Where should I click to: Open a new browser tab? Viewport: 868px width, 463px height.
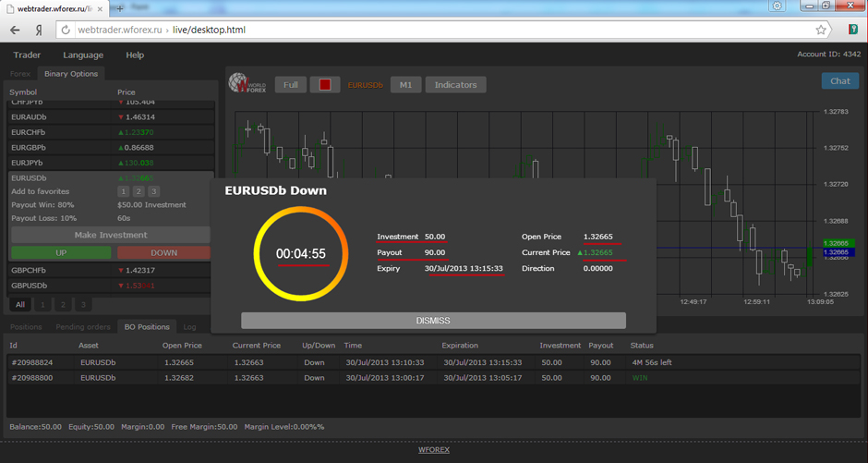pyautogui.click(x=119, y=8)
